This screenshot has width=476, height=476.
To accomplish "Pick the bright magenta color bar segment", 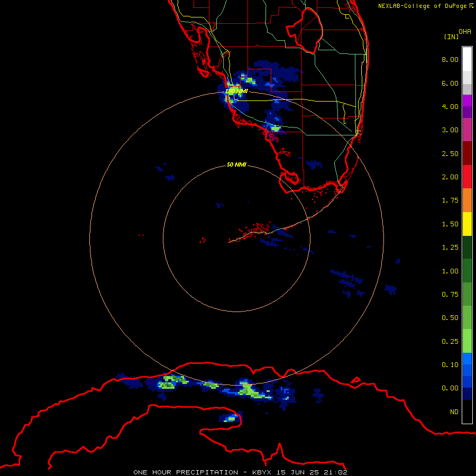I will [x=467, y=100].
